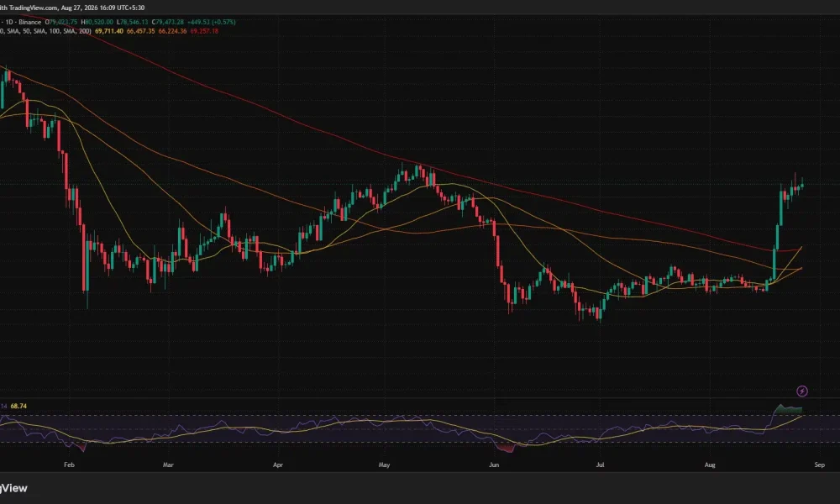Screen dimensions: 840x504
Task: Click the 1D Binance symbol legend
Action: point(23,22)
